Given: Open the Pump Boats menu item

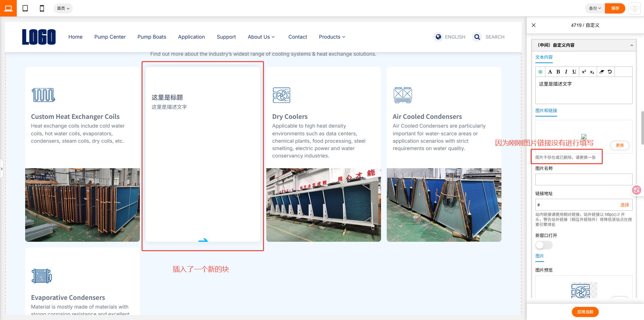Looking at the screenshot, I should [152, 37].
